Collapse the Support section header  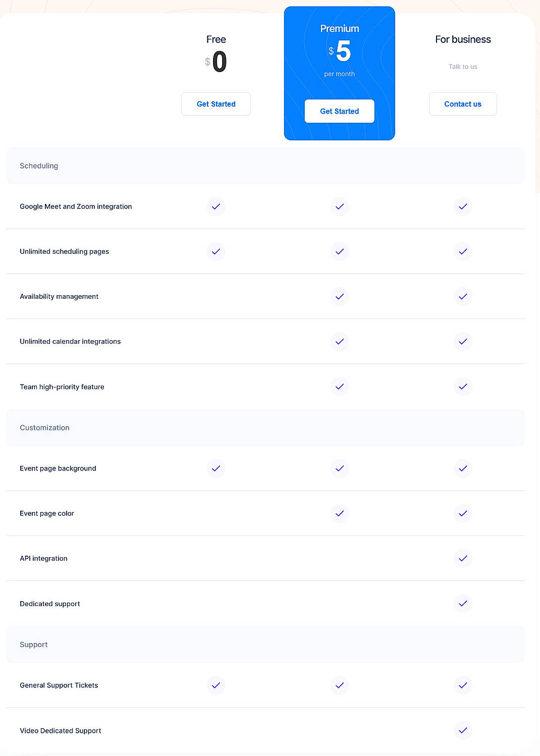[x=265, y=644]
